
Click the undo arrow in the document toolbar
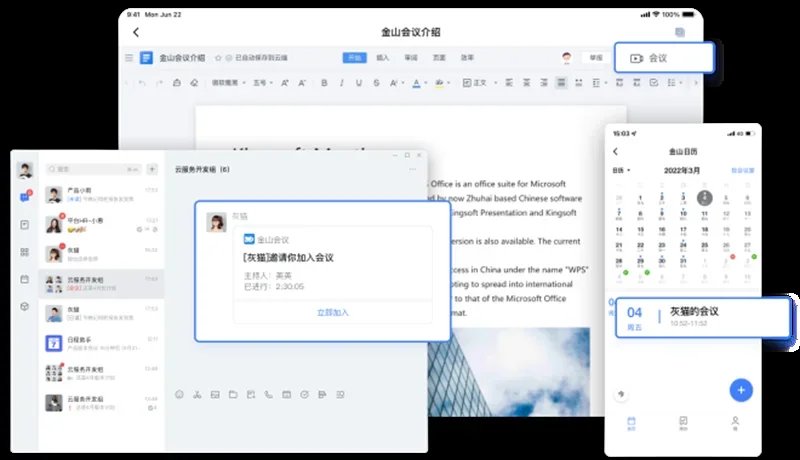tap(142, 83)
